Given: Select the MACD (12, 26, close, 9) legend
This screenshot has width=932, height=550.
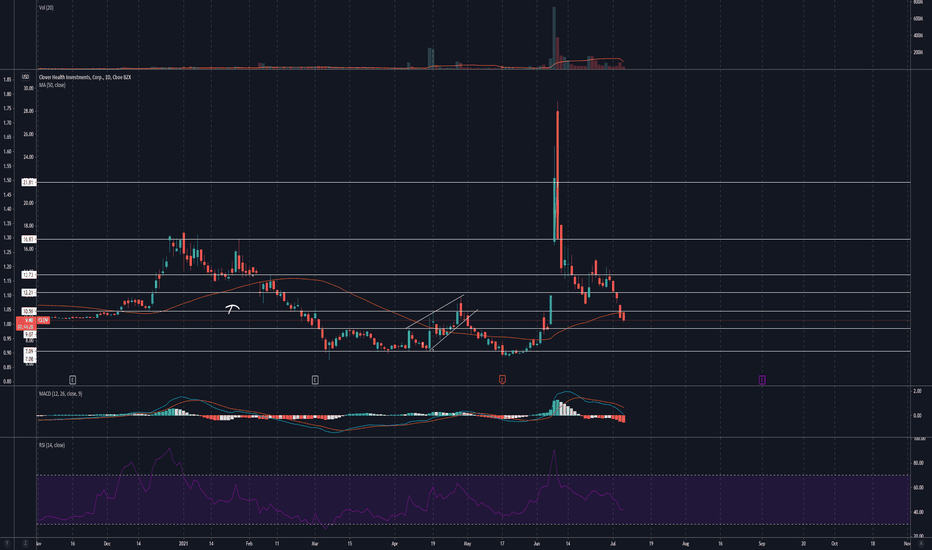Looking at the screenshot, I should click(61, 394).
